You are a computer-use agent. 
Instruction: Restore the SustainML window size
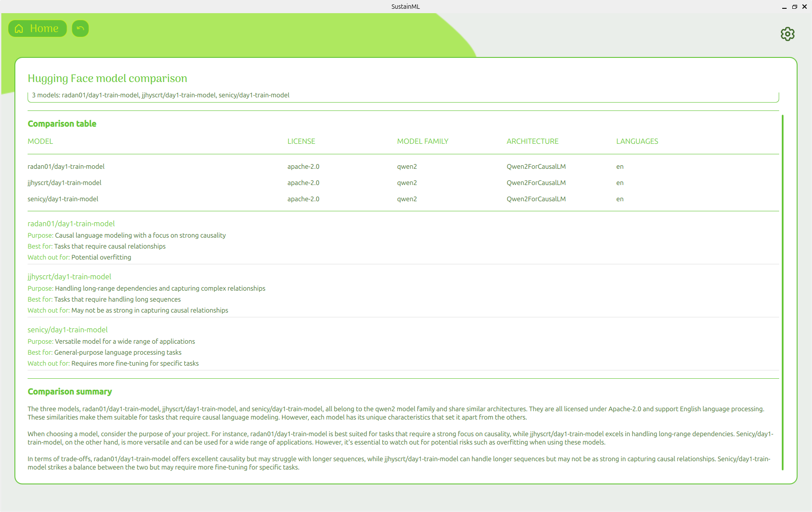[x=794, y=7]
